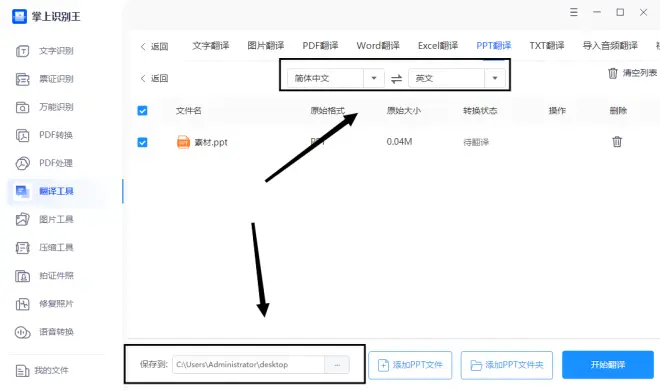
Task: Click the 原始格式 column header
Action: 327,111
